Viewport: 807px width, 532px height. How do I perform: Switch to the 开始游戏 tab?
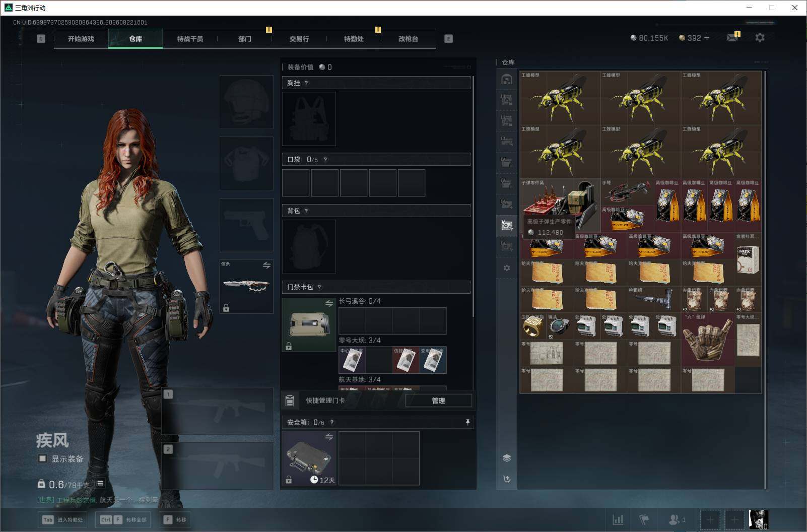click(81, 39)
